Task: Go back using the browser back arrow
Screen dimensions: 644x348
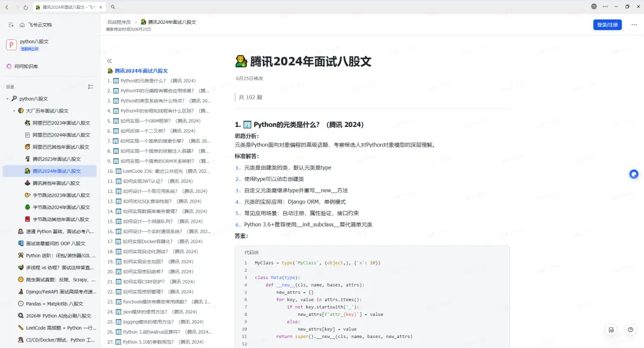Action: (x=7, y=7)
